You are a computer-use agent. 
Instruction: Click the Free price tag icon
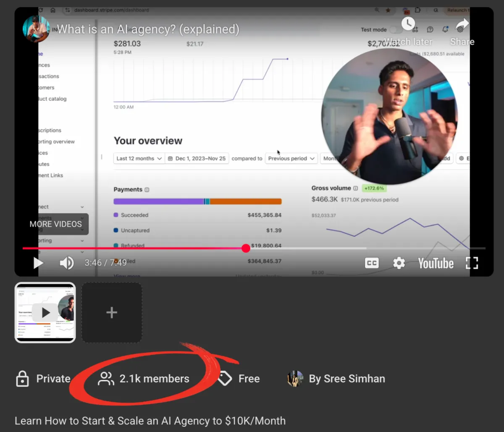click(225, 379)
